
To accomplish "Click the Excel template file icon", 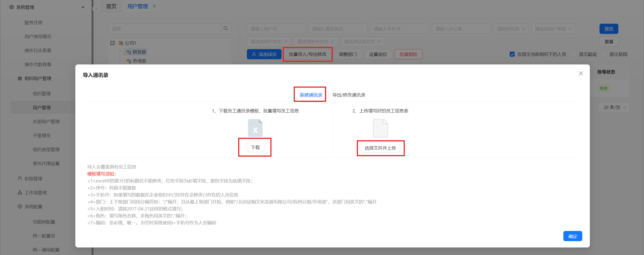I will pyautogui.click(x=255, y=128).
